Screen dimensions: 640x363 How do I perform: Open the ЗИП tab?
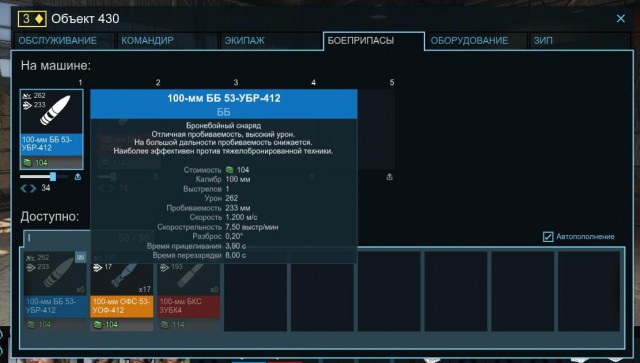click(580, 41)
